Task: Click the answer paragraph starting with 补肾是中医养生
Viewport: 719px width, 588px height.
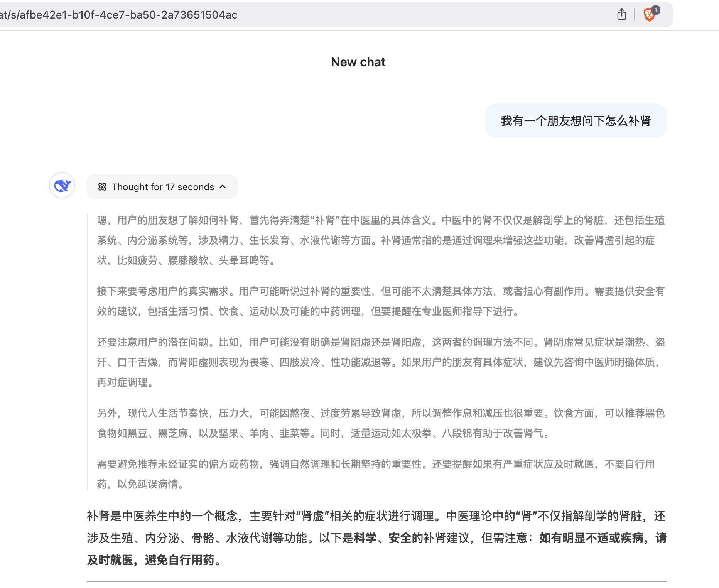Action: click(x=376, y=537)
